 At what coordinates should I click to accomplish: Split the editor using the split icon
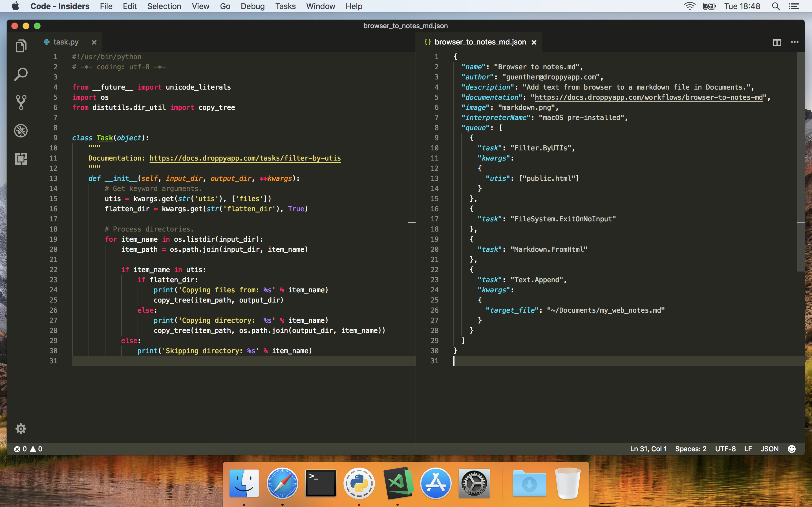(777, 42)
